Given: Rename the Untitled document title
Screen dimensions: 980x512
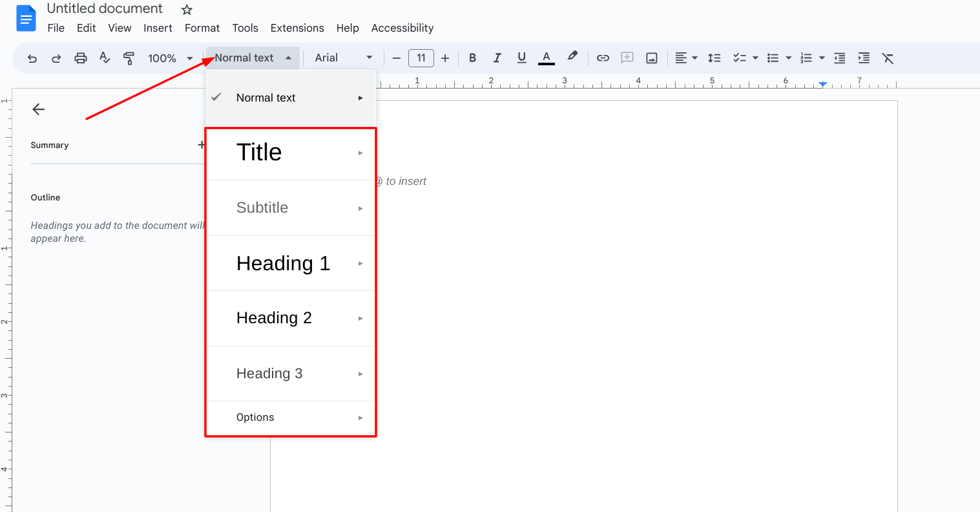Looking at the screenshot, I should point(105,8).
